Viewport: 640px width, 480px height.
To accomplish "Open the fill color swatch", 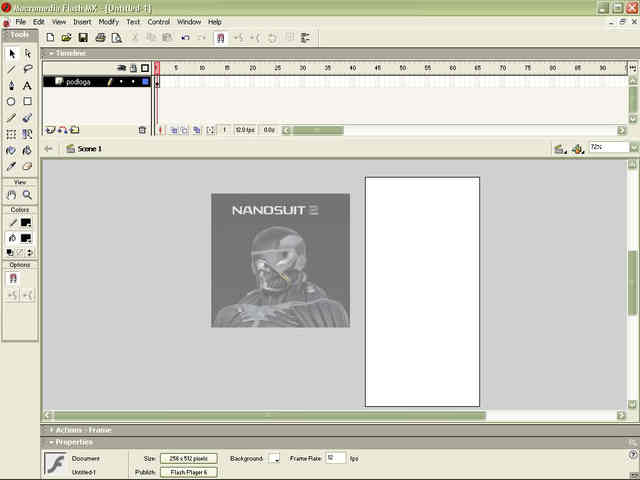I will [26, 238].
